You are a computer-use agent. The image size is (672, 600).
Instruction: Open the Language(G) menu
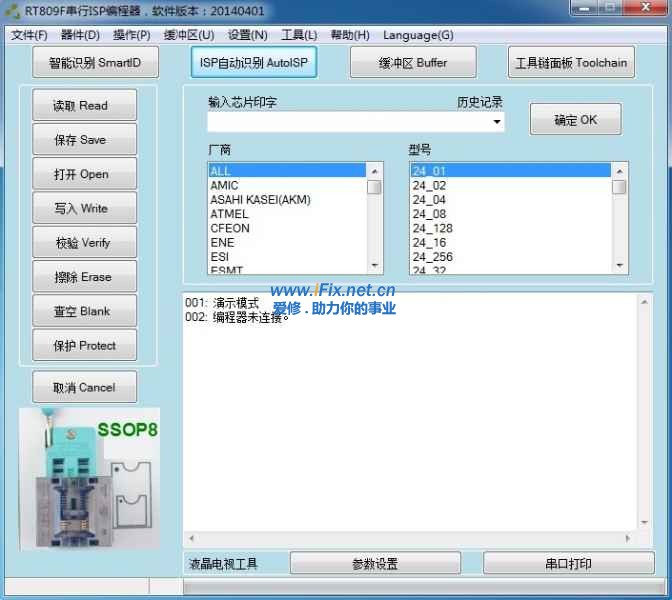click(x=418, y=35)
